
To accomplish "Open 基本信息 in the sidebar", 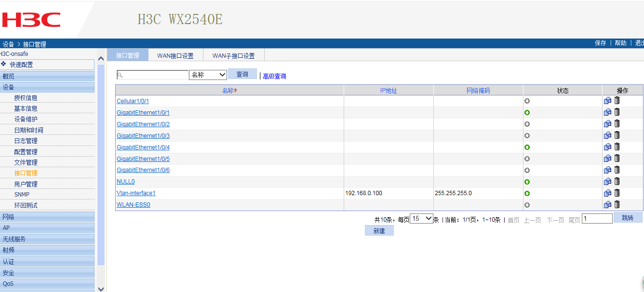I will click(x=26, y=108).
